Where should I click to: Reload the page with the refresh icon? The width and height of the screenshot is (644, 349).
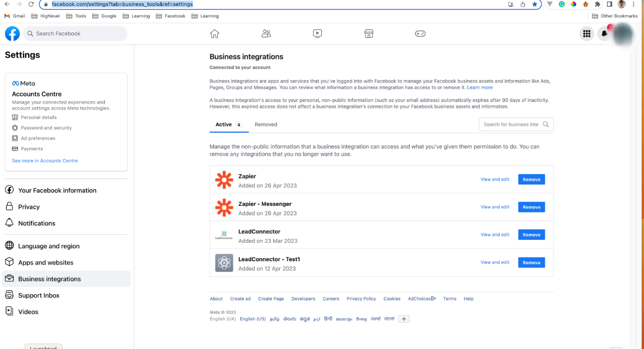(31, 4)
